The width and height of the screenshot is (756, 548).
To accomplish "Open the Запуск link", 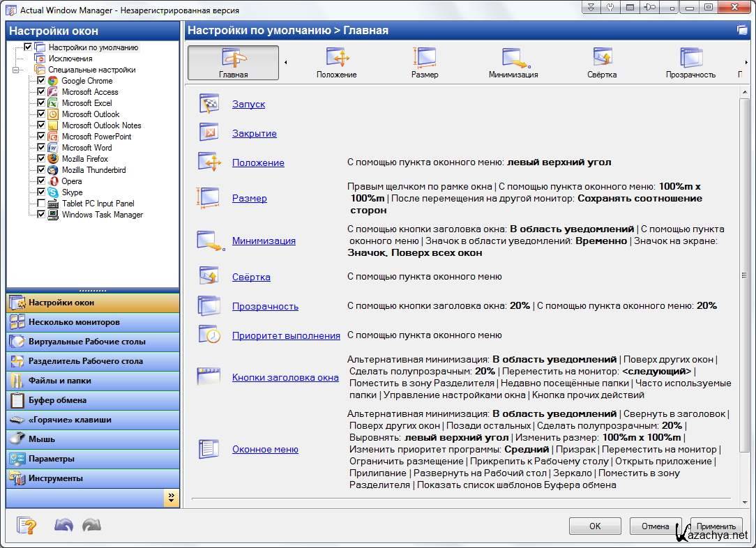I will [x=248, y=105].
